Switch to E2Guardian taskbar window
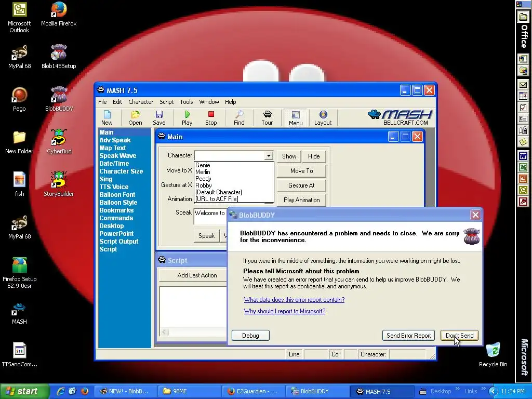This screenshot has height=399, width=532. coord(253,391)
